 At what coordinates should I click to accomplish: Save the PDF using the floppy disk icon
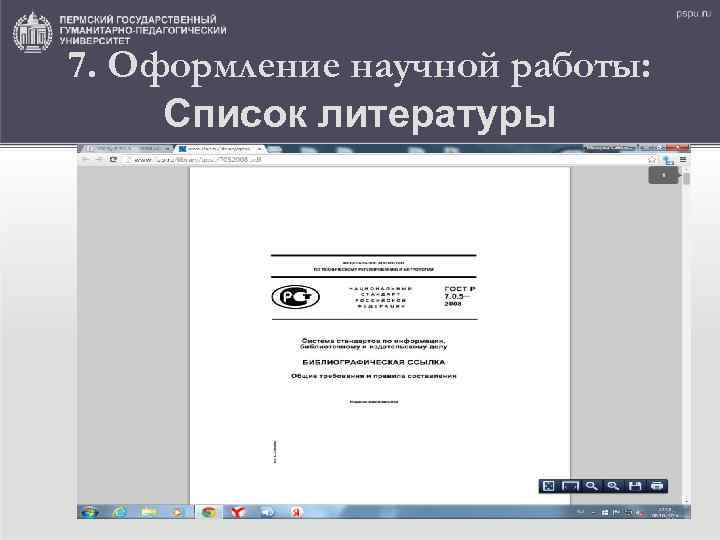click(x=635, y=486)
